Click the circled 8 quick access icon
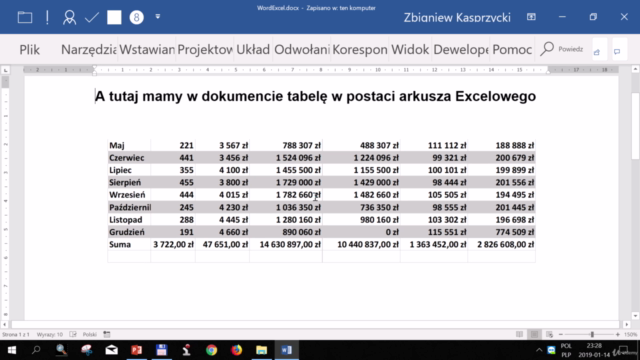Viewport: 640px width, 360px height. click(137, 17)
